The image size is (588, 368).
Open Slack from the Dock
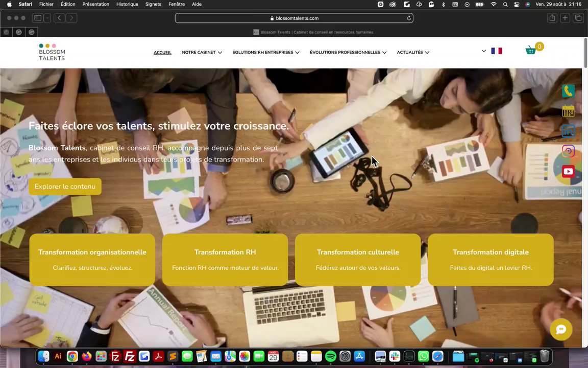click(x=395, y=356)
